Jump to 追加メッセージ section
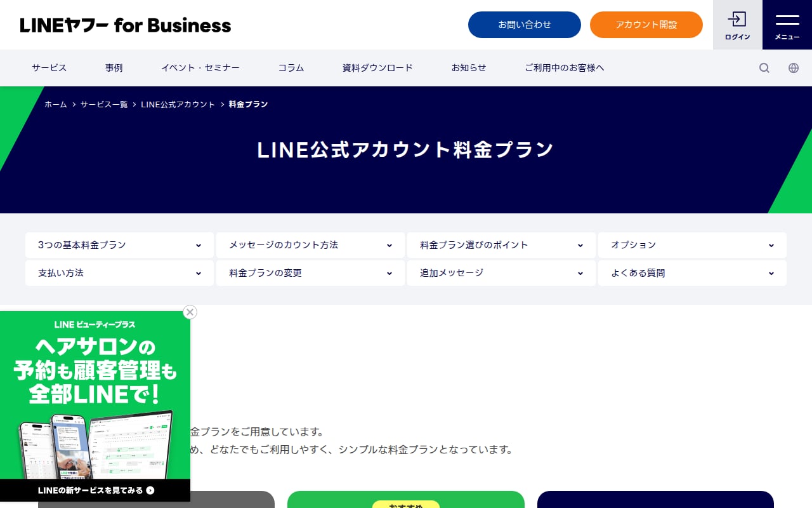Viewport: 812px width, 508px height. (501, 273)
